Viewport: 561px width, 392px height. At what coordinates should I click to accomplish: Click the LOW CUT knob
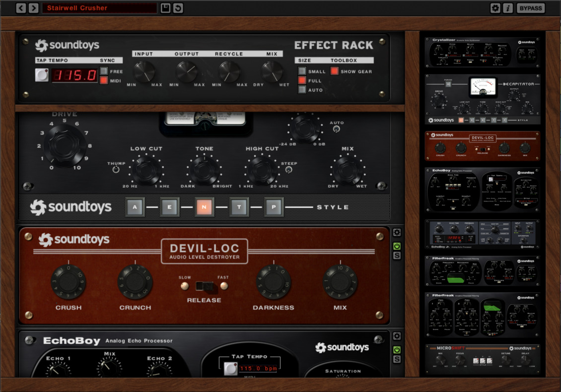pyautogui.click(x=146, y=170)
